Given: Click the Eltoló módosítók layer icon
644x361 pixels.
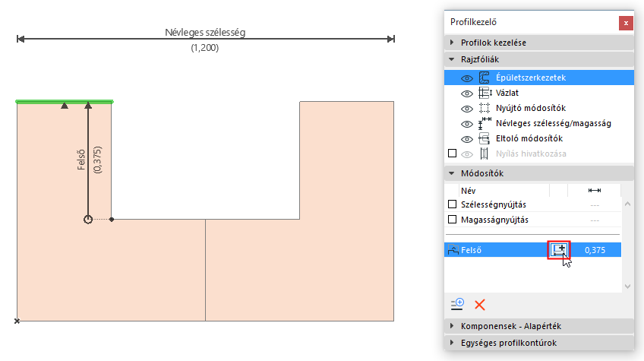Looking at the screenshot, I should click(485, 138).
